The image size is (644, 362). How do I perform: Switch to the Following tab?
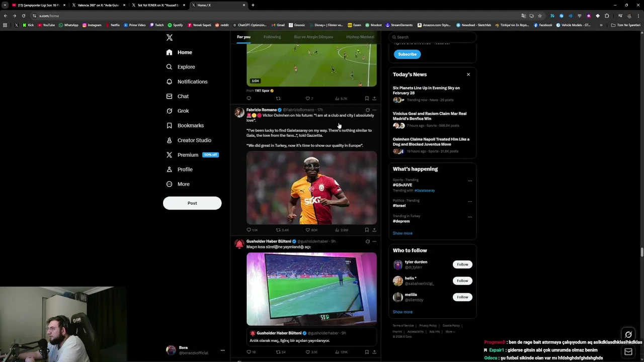tap(272, 37)
